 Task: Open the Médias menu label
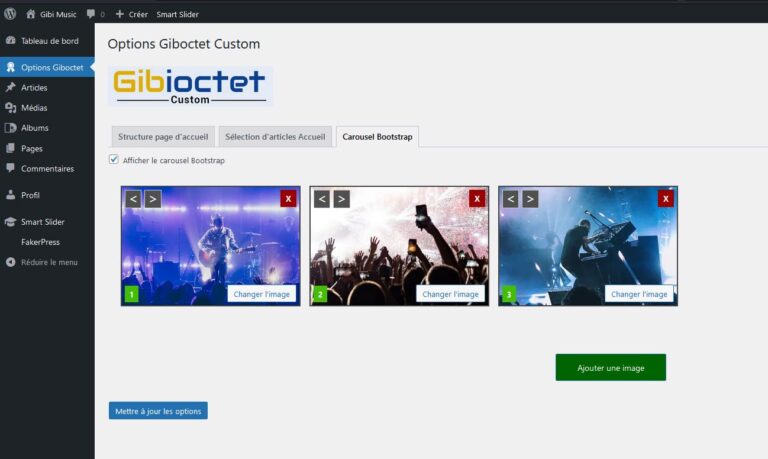[34, 108]
